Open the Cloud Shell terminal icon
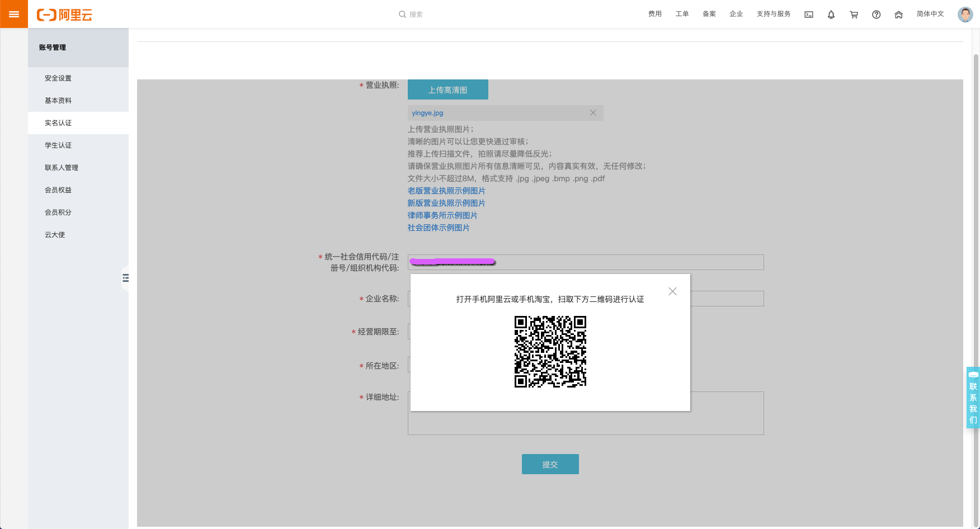This screenshot has height=529, width=980. [809, 15]
